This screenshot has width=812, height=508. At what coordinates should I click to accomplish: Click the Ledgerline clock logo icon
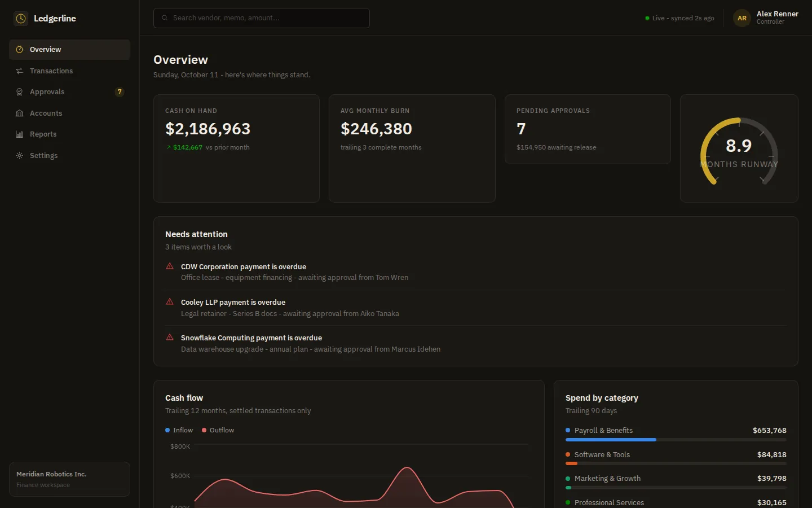[21, 19]
